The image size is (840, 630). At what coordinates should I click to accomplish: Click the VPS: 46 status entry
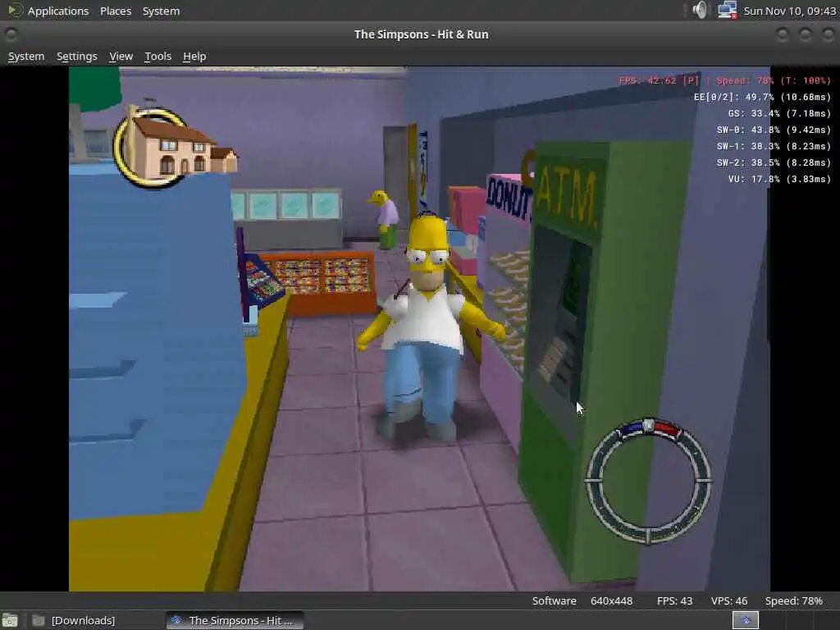(728, 601)
